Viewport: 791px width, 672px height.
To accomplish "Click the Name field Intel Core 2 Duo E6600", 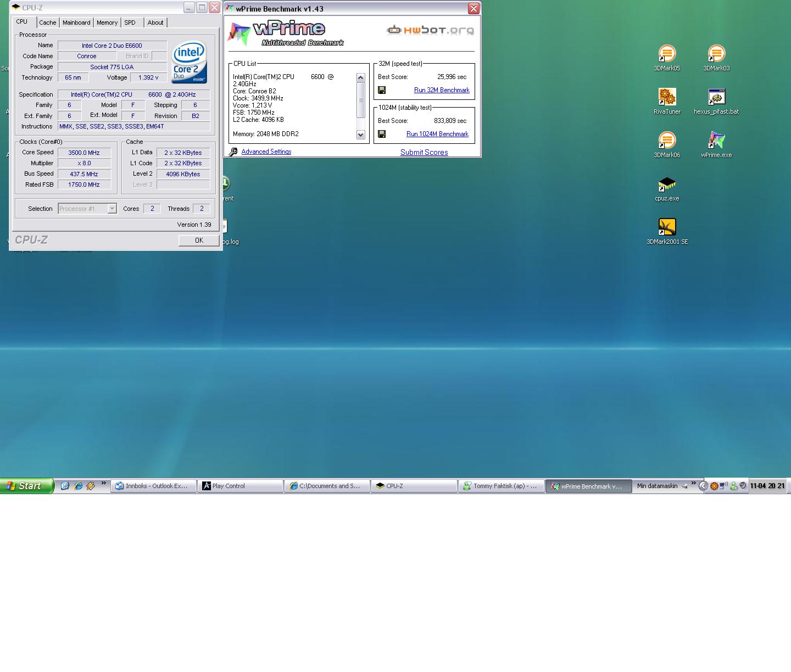I will pos(112,46).
